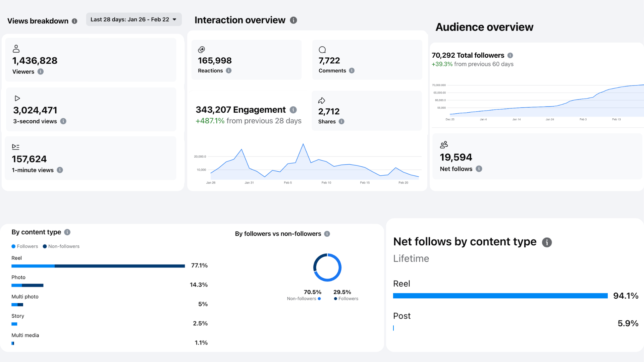Click info icon next to Reactions
This screenshot has width=644, height=362.
click(x=229, y=70)
